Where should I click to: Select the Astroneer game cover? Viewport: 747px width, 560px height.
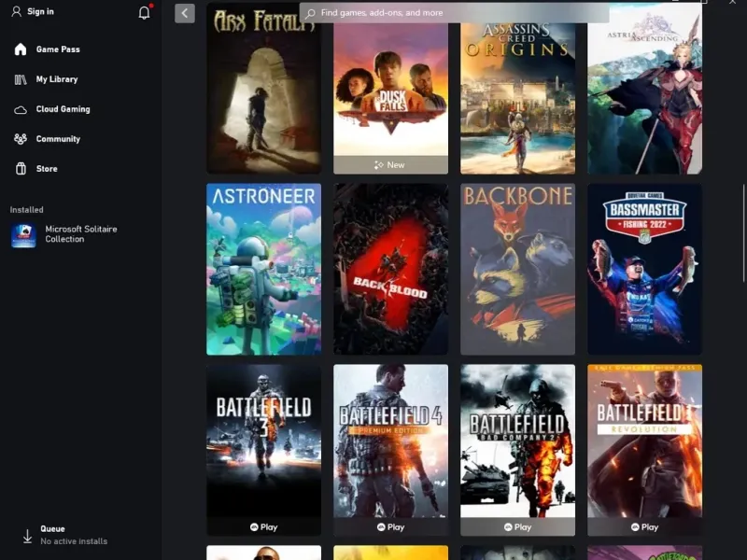click(263, 269)
